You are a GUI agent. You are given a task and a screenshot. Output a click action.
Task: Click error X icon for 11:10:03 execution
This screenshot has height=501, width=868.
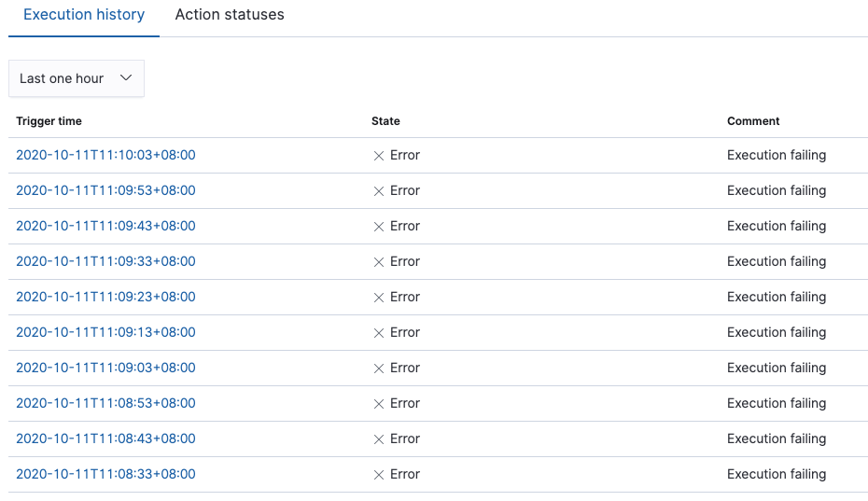[x=379, y=156]
